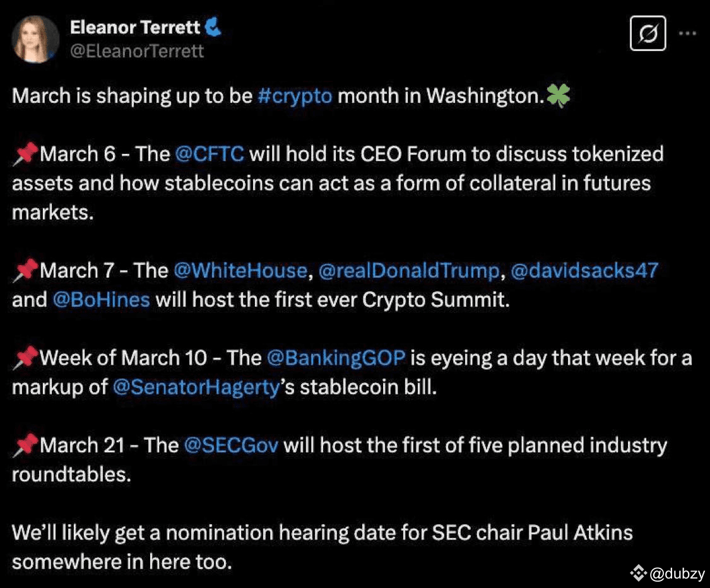Image resolution: width=710 pixels, height=588 pixels.
Task: Open the three-dot more options menu
Action: click(x=687, y=32)
